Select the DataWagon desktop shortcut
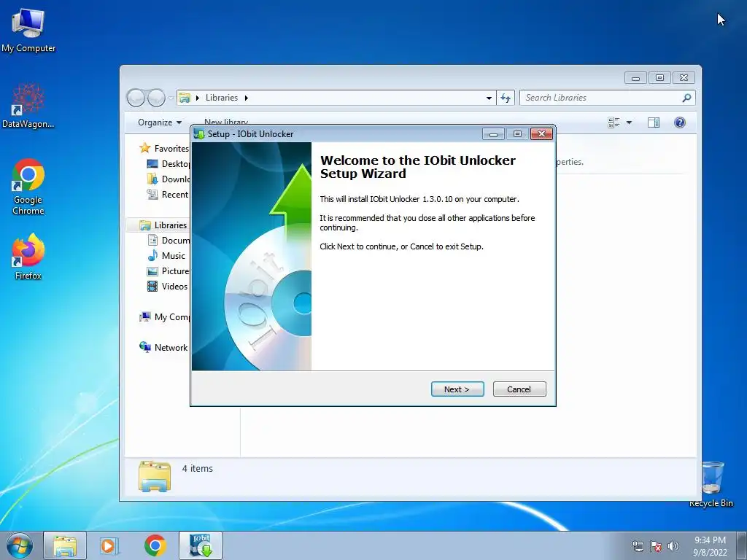This screenshot has width=747, height=560. click(x=28, y=105)
